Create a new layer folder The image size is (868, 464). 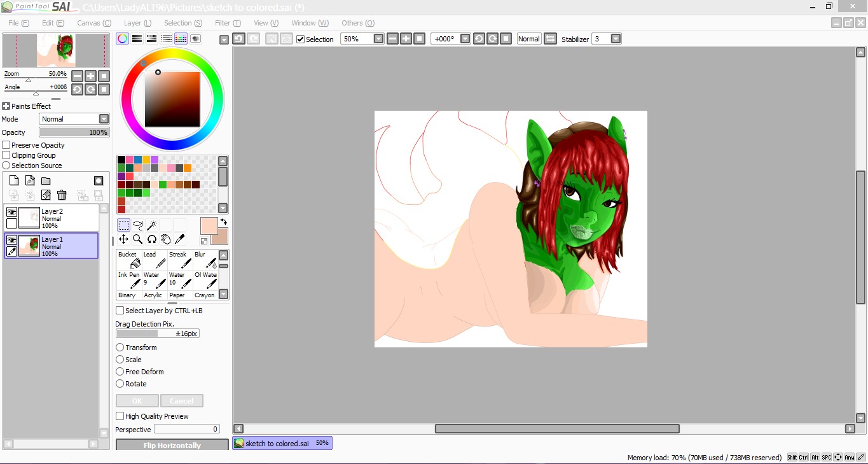point(46,181)
